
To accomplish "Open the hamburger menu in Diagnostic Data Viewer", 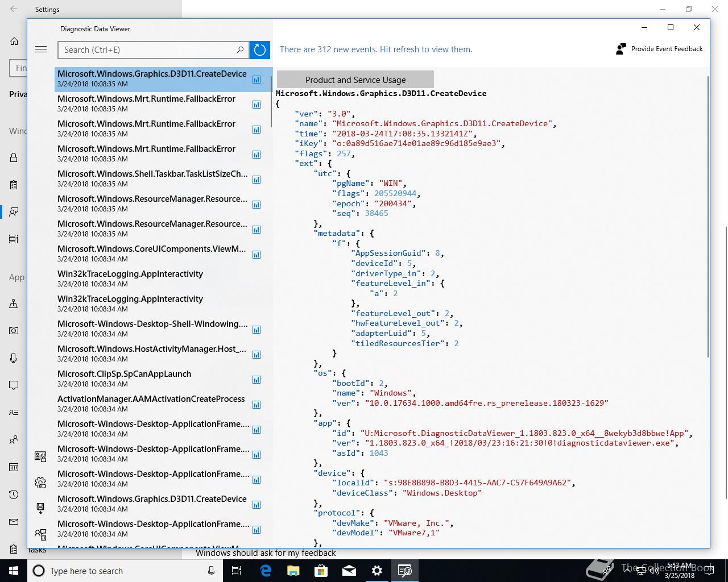I will click(x=41, y=49).
